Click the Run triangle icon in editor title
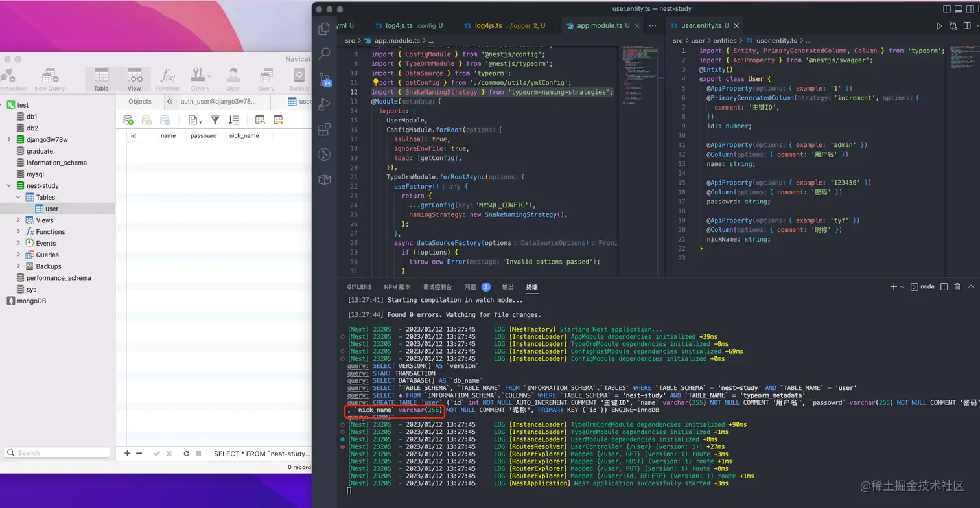 click(x=939, y=26)
